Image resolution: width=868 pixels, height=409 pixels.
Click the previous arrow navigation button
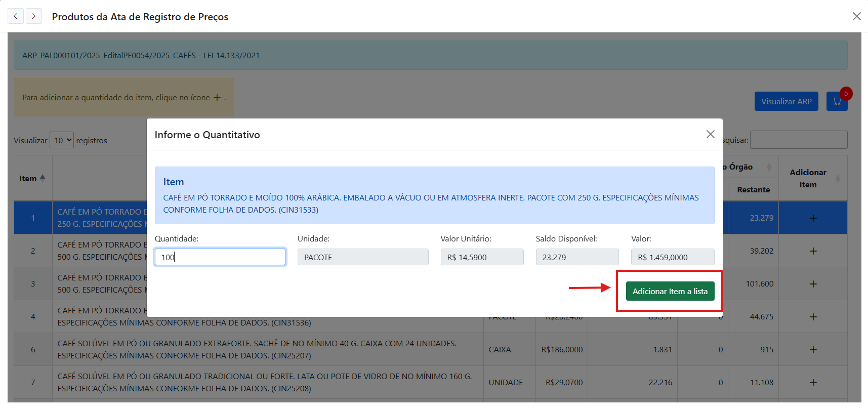pos(16,16)
